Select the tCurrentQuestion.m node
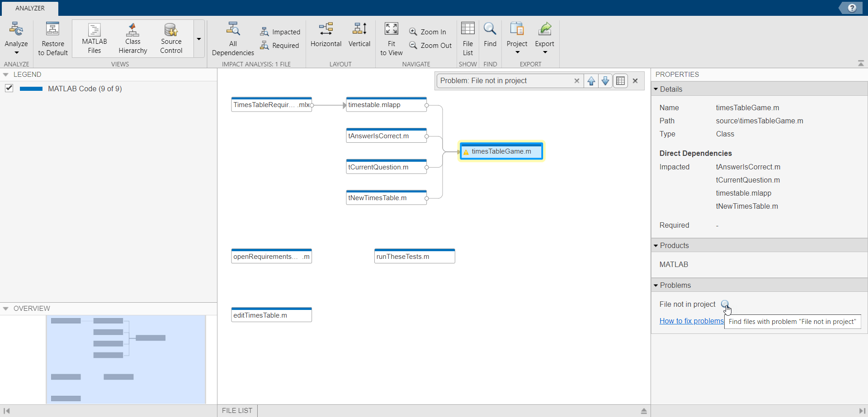Image resolution: width=868 pixels, height=417 pixels. click(x=386, y=167)
